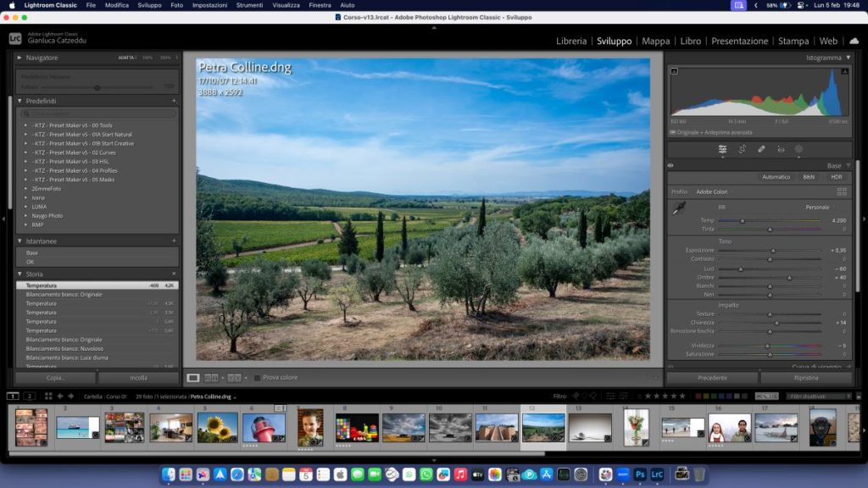868x488 pixels.
Task: Switch to the Mappa module
Action: [655, 41]
